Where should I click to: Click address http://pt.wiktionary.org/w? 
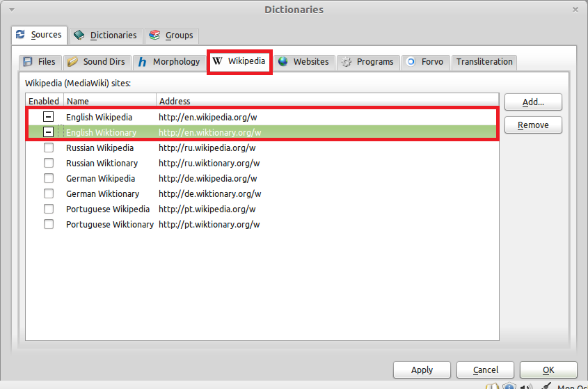tap(209, 225)
